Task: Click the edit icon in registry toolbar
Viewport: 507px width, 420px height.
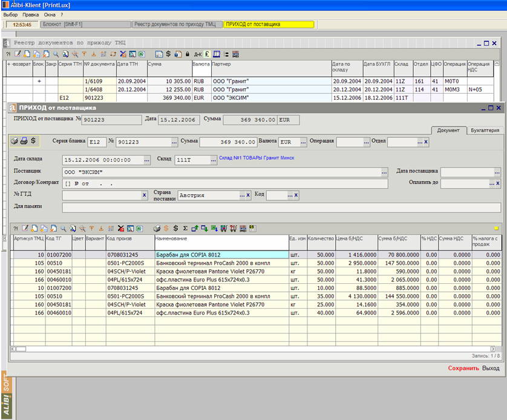Action: 18,54
